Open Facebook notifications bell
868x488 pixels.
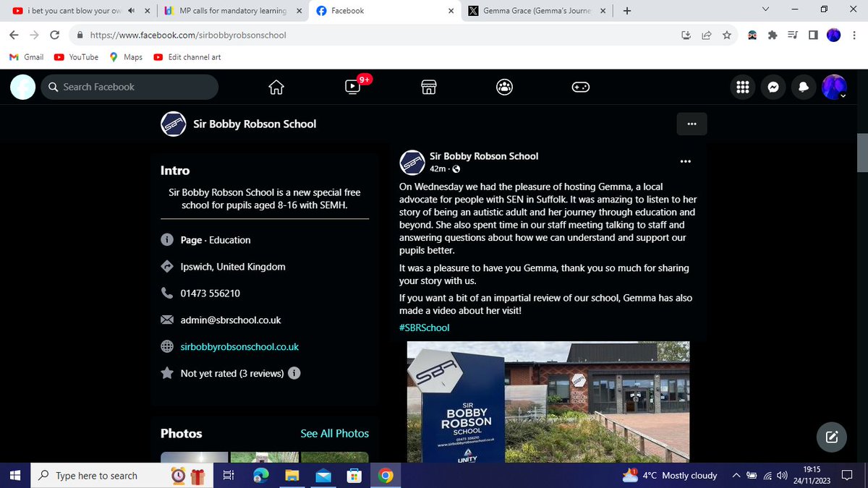[x=804, y=87]
